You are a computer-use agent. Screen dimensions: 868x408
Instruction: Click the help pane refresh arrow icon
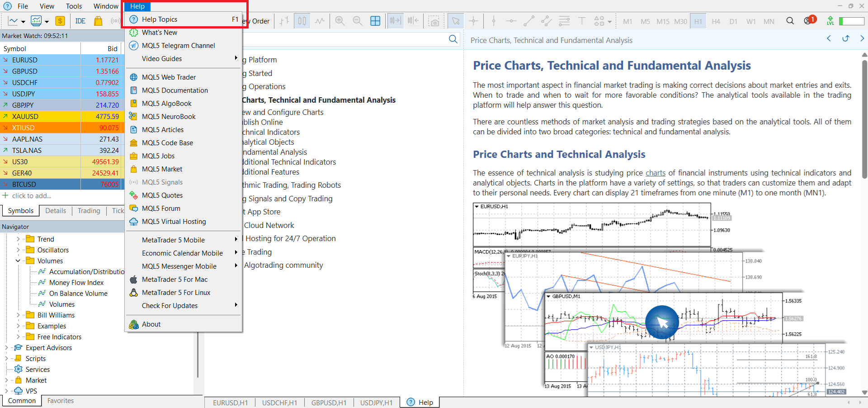click(x=846, y=39)
